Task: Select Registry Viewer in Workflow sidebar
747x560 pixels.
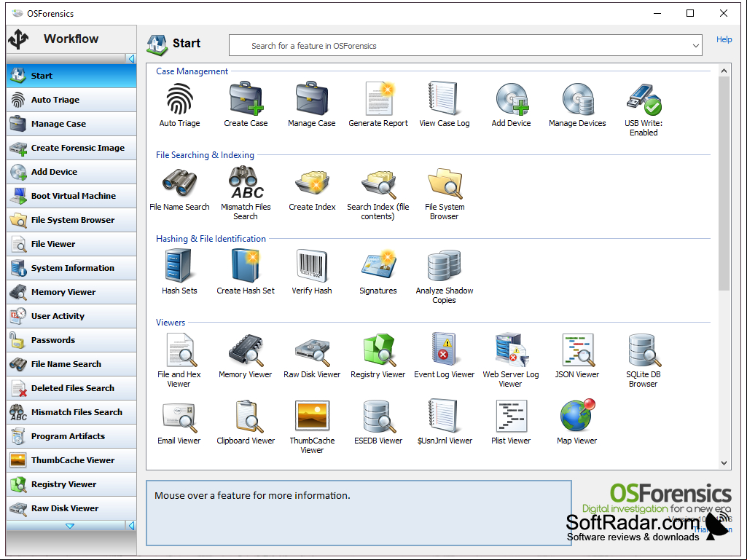Action: click(71, 484)
